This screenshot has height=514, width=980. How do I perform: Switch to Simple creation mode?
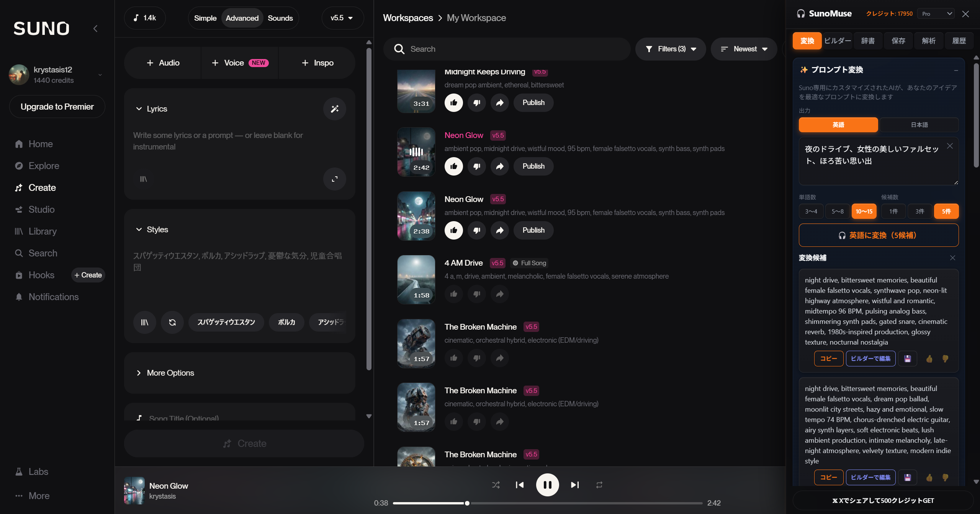tap(205, 18)
